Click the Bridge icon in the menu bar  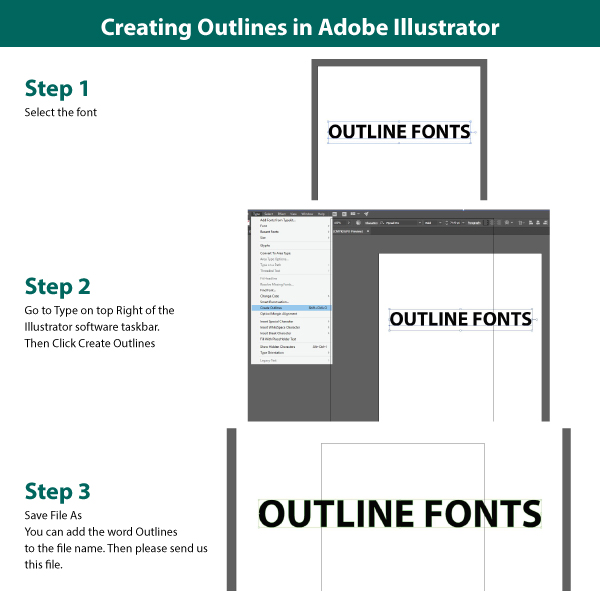tap(334, 214)
